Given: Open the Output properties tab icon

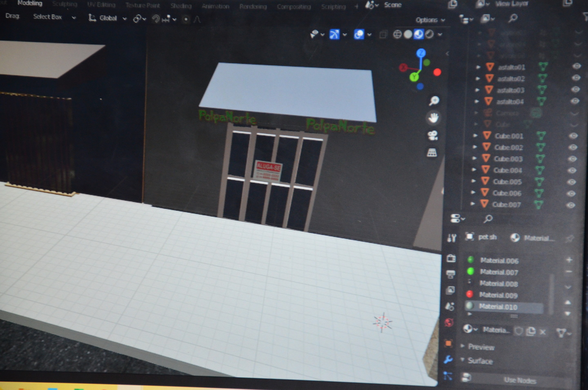Looking at the screenshot, I should click(451, 274).
